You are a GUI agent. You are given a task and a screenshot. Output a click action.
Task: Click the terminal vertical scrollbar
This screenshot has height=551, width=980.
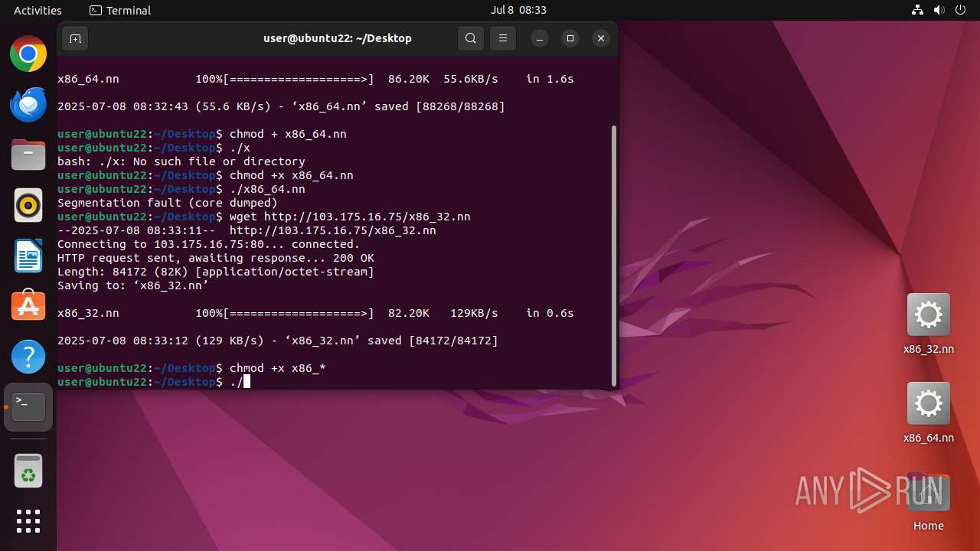pyautogui.click(x=613, y=256)
